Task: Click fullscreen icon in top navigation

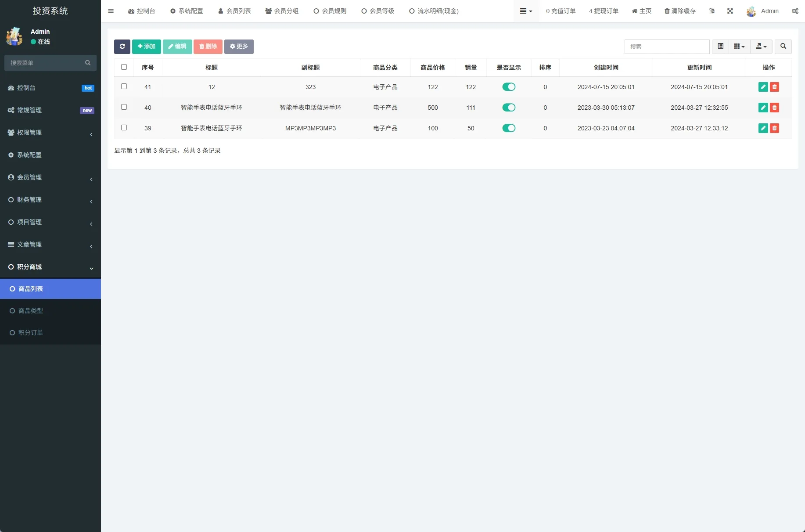Action: 730,11
